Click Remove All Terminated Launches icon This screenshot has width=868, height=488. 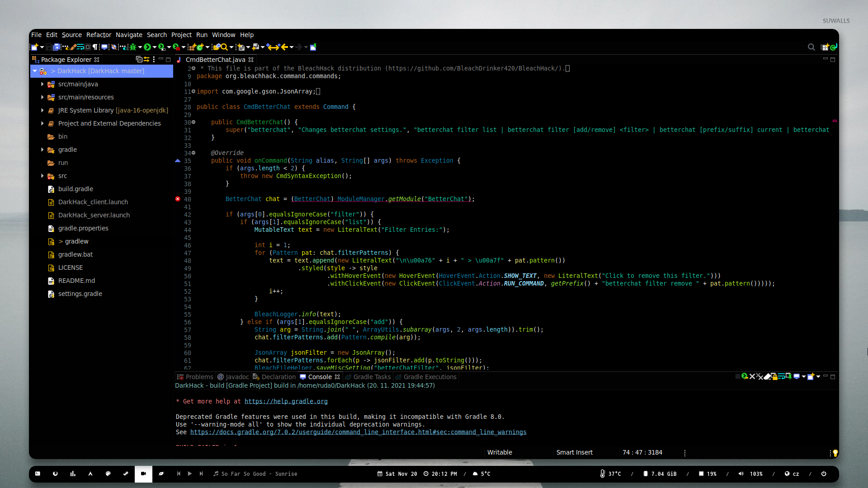[759, 376]
